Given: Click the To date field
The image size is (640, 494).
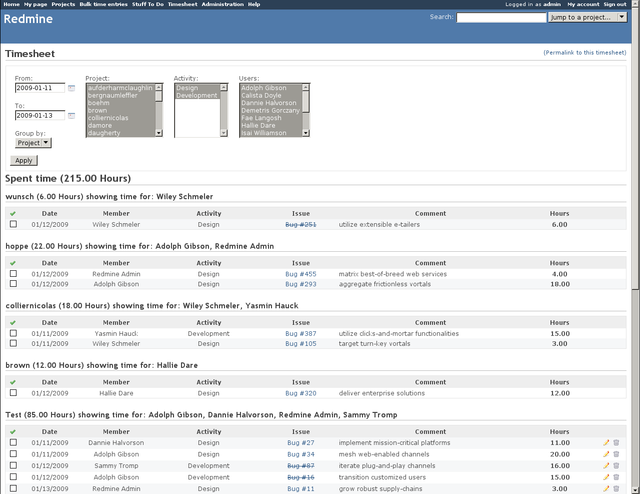Looking at the screenshot, I should 40,116.
